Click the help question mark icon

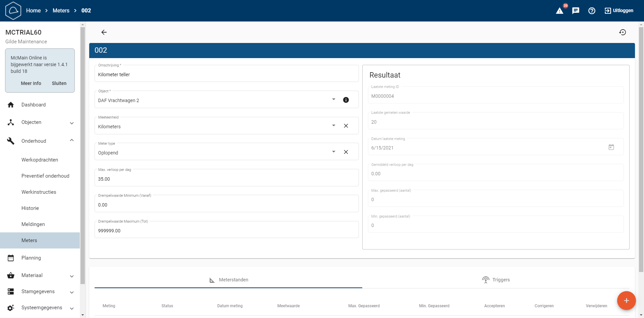592,11
